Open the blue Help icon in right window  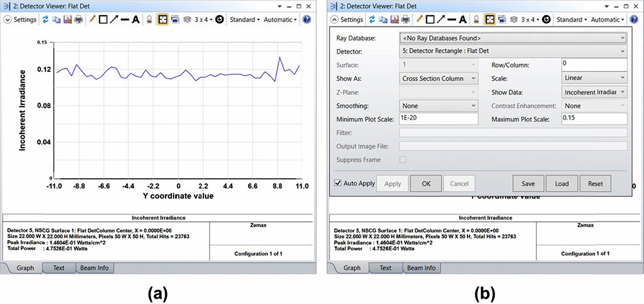pos(633,20)
